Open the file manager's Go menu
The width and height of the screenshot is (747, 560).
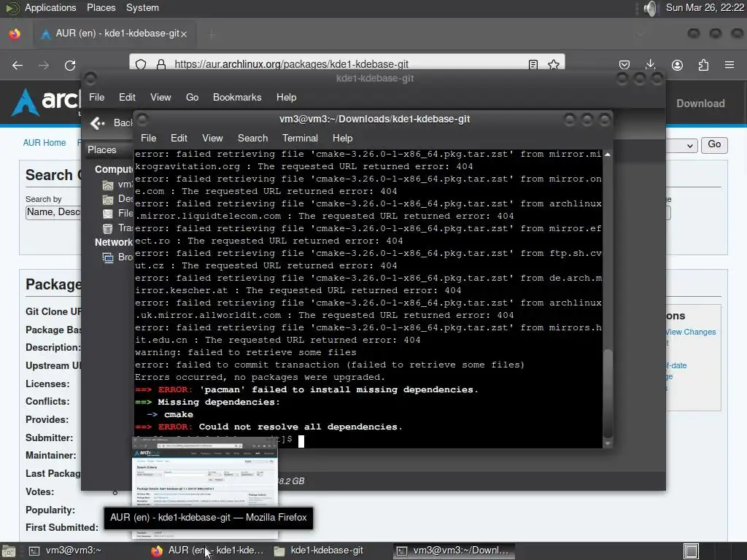click(x=192, y=97)
